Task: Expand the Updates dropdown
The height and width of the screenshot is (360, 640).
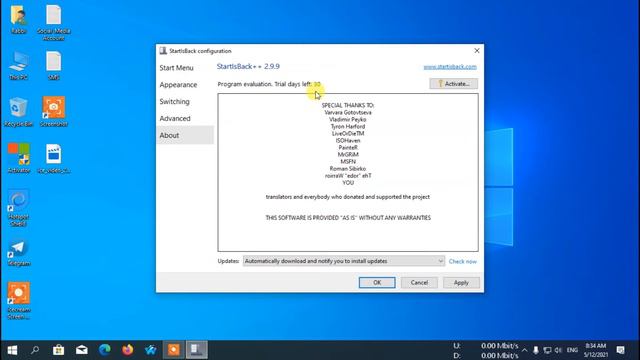Action: coord(344,261)
